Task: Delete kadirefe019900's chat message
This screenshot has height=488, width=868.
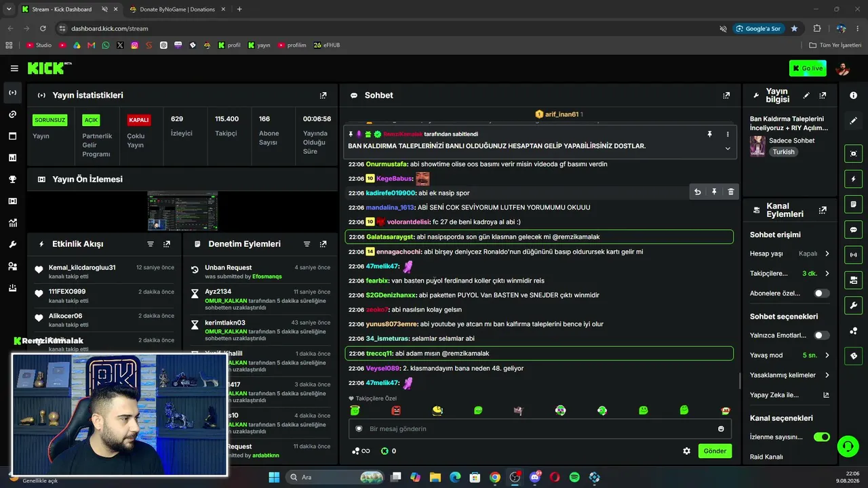Action: pos(730,192)
